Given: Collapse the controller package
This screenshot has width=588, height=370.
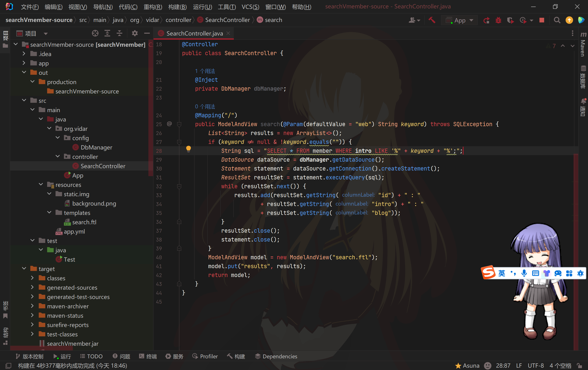Looking at the screenshot, I should click(x=58, y=157).
